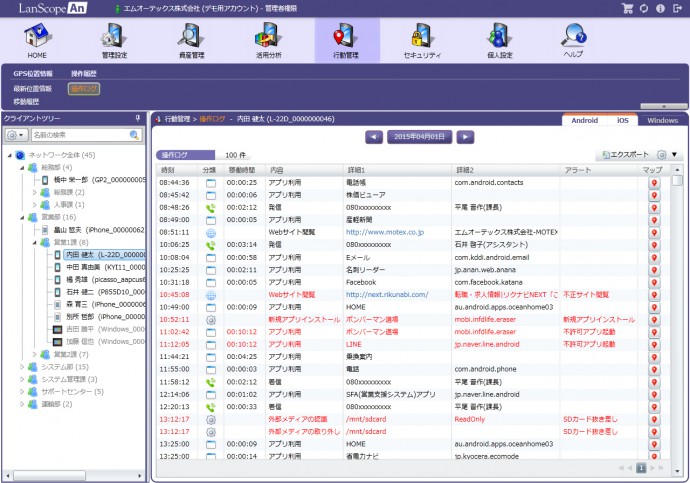This screenshot has width=690, height=483.
Task: Select 石井 健二 device in tree
Action: (x=106, y=292)
